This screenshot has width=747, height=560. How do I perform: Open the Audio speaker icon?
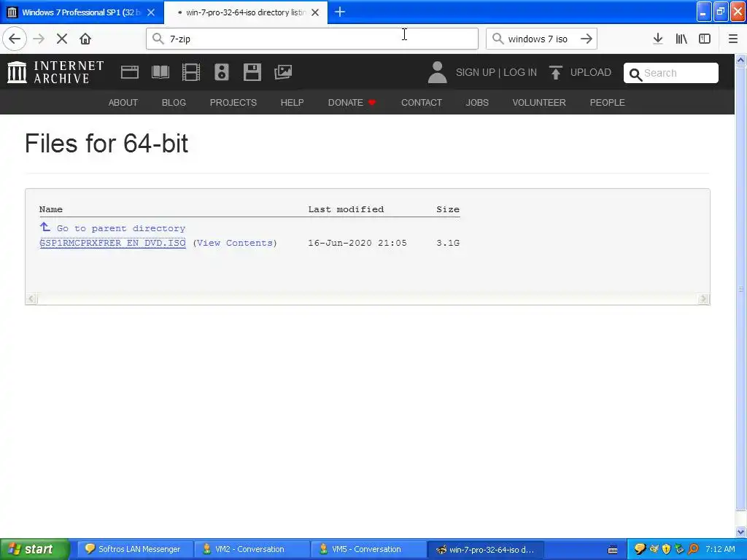222,72
